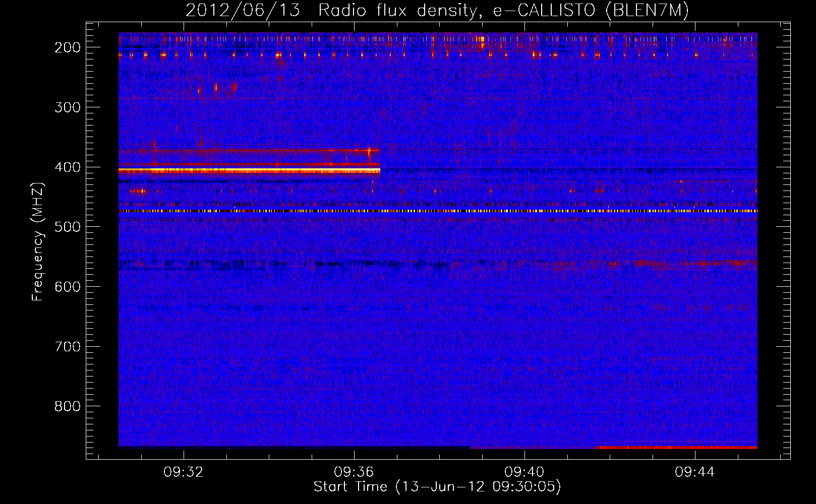
Task: Click the "09:36" time tick label
Action: click(354, 472)
